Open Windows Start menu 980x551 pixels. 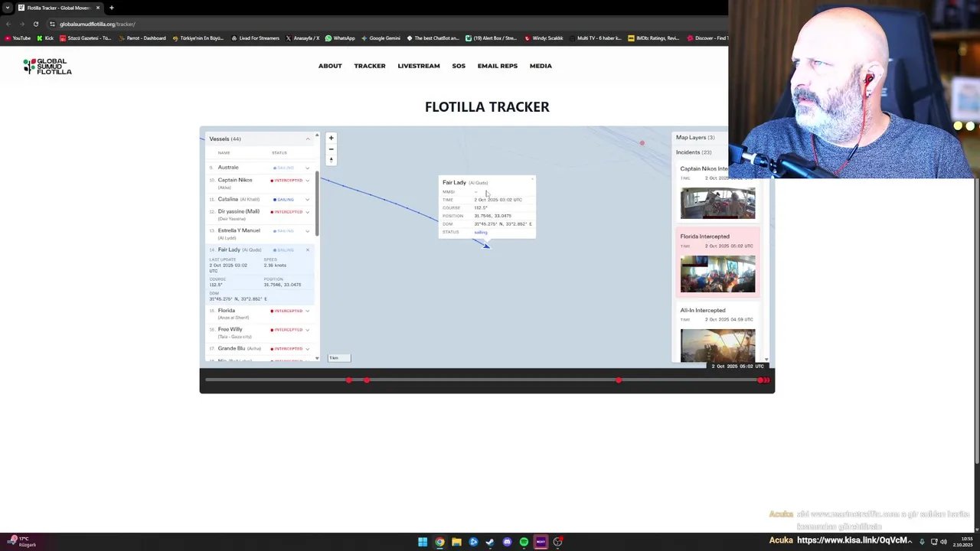click(x=423, y=542)
